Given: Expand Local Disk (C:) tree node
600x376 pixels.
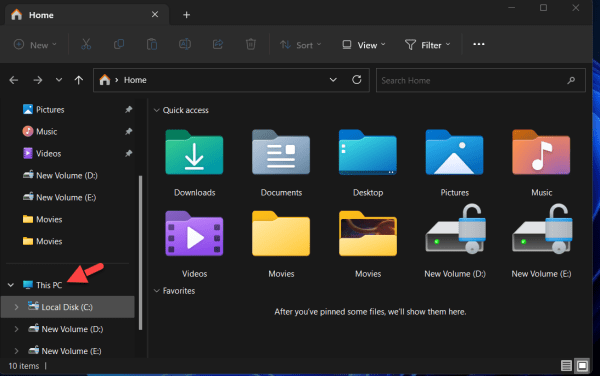Looking at the screenshot, I should (x=16, y=307).
